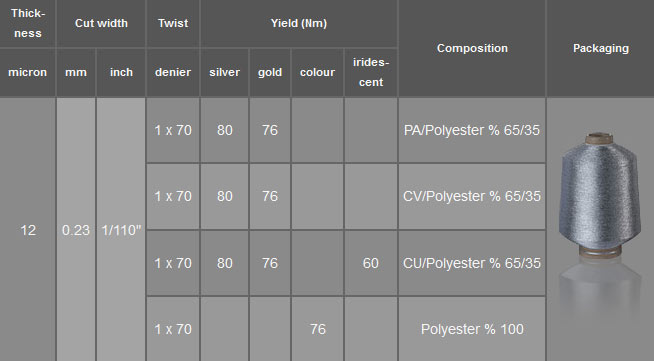This screenshot has height=361, width=654.
Task: Click the gold sub-header
Action: (270, 73)
